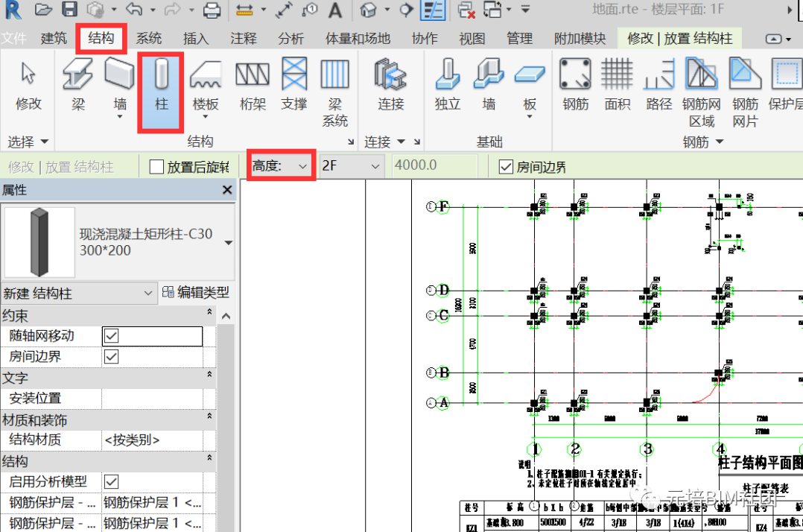Click the 结构材质 value <按类别>
Viewport: 803px width, 532px height.
(x=152, y=440)
